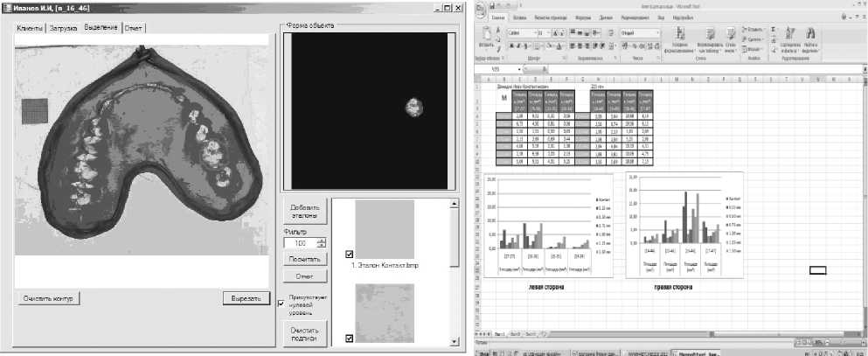This screenshot has height=356, width=868.
Task: Click Format as Table icon
Action: pyautogui.click(x=710, y=38)
